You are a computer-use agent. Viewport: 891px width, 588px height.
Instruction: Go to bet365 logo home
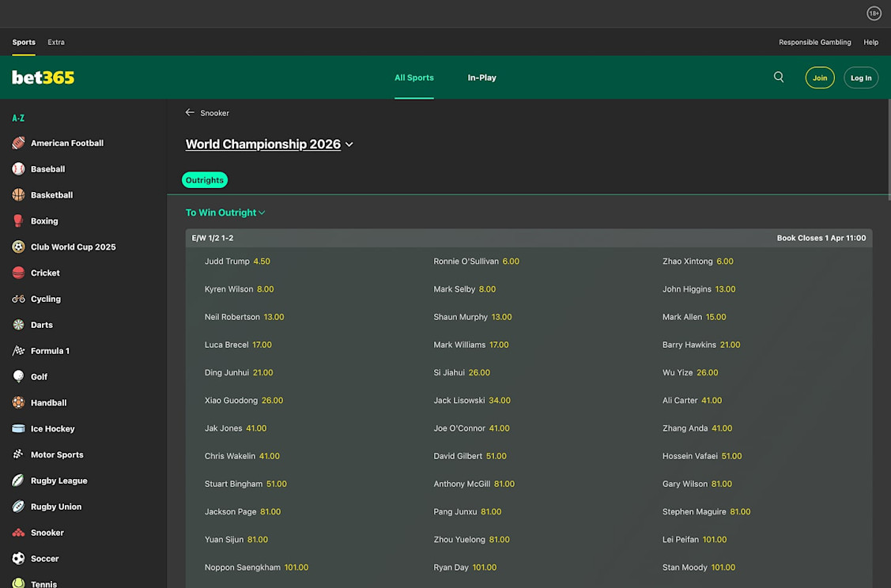[x=43, y=77]
